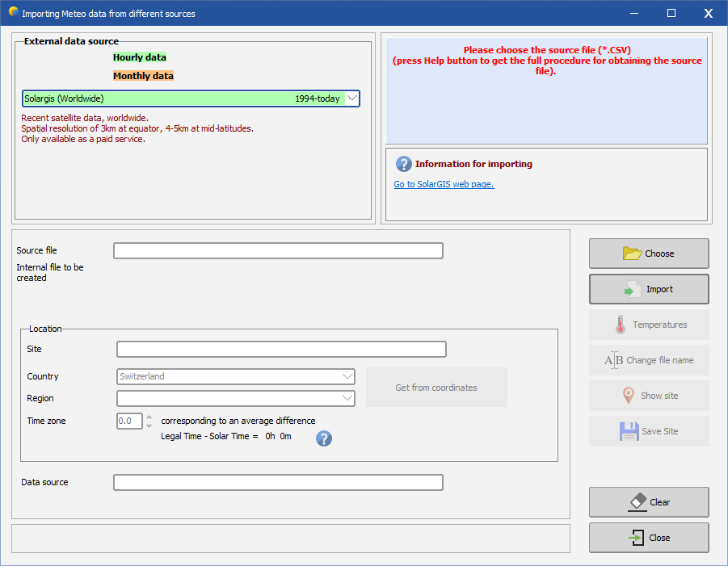Viewport: 728px width, 566px height.
Task: Click the Information for importing help icon
Action: click(x=404, y=164)
